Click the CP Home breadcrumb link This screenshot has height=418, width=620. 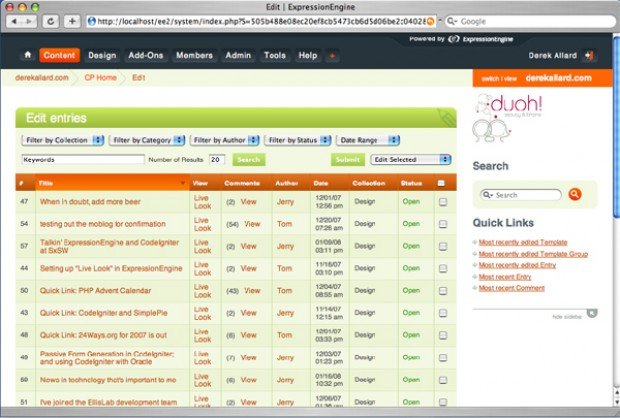click(100, 78)
